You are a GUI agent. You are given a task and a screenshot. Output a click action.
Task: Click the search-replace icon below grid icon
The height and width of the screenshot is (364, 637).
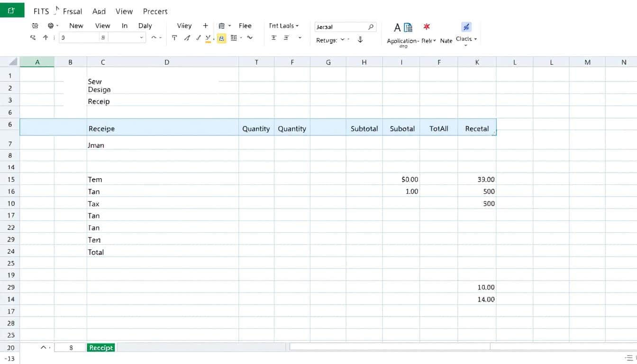tap(33, 37)
